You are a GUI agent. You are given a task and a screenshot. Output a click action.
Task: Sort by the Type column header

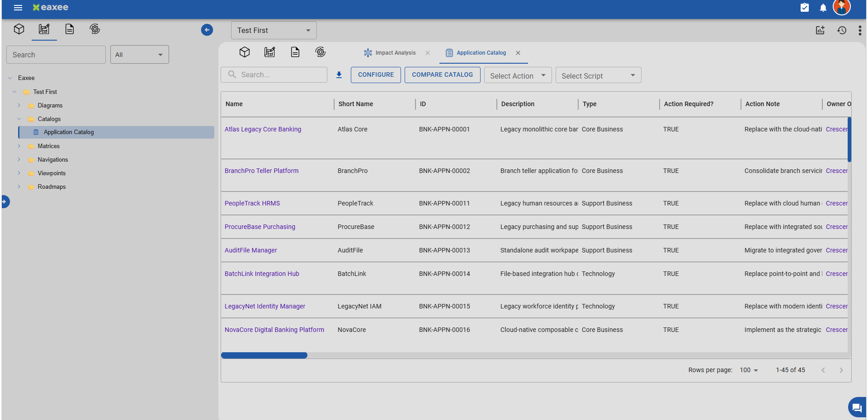[590, 104]
